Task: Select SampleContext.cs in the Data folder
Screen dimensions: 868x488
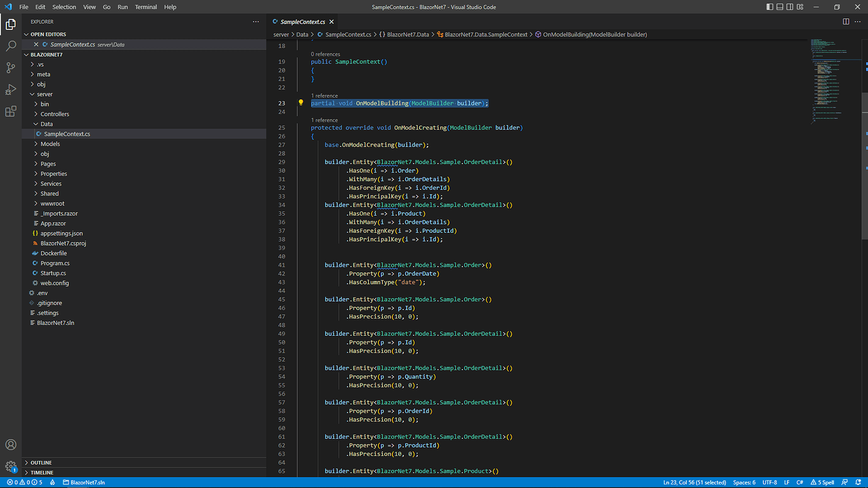Action: tap(67, 134)
